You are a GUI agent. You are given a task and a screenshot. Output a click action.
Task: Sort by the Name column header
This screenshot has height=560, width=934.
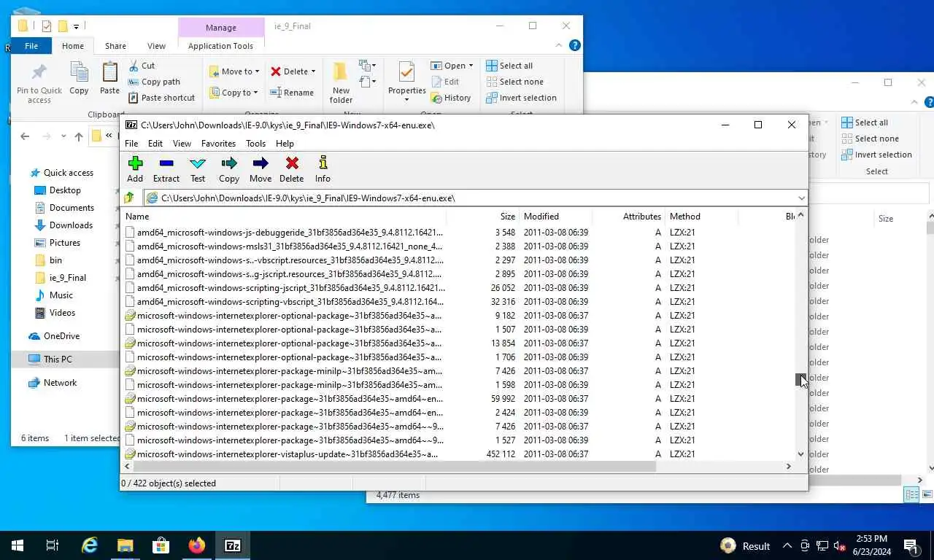click(x=284, y=217)
